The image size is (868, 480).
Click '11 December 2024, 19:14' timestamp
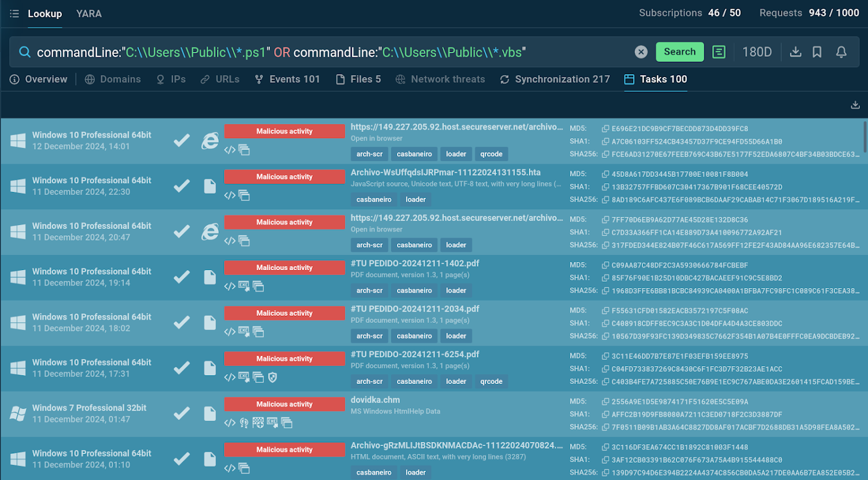(81, 283)
